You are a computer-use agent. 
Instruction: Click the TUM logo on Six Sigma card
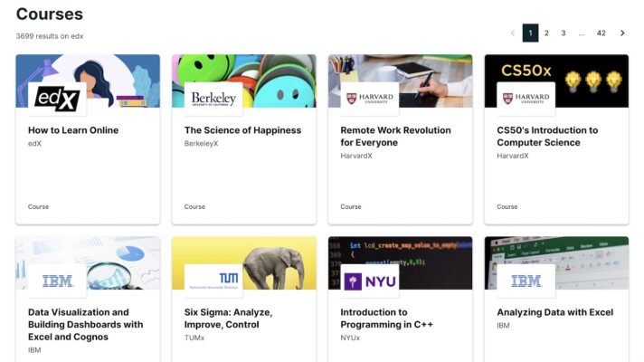click(x=213, y=281)
